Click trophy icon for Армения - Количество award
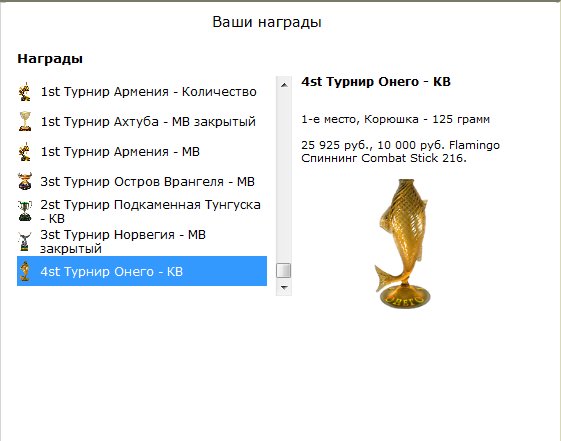561x441 pixels. 25,92
